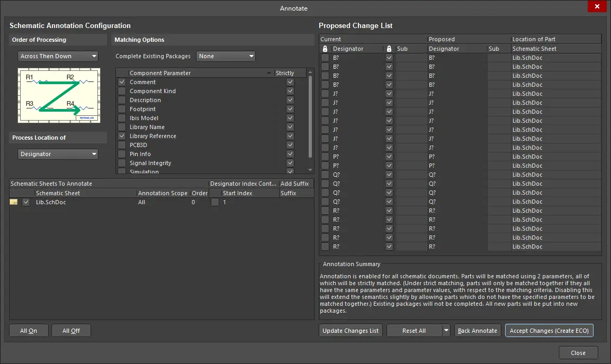Toggle the Strictly checkbox for Pin Info
Image resolution: width=611 pixels, height=364 pixels.
click(x=290, y=154)
